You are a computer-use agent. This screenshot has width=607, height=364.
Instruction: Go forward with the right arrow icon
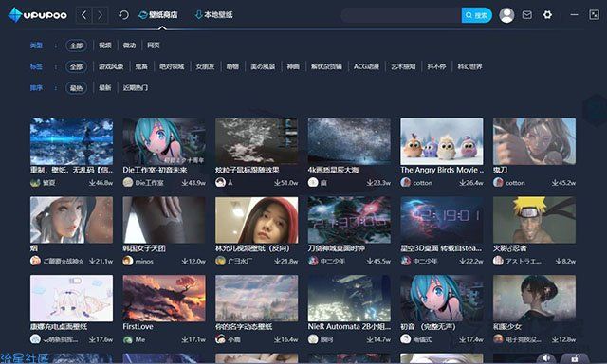[x=101, y=15]
